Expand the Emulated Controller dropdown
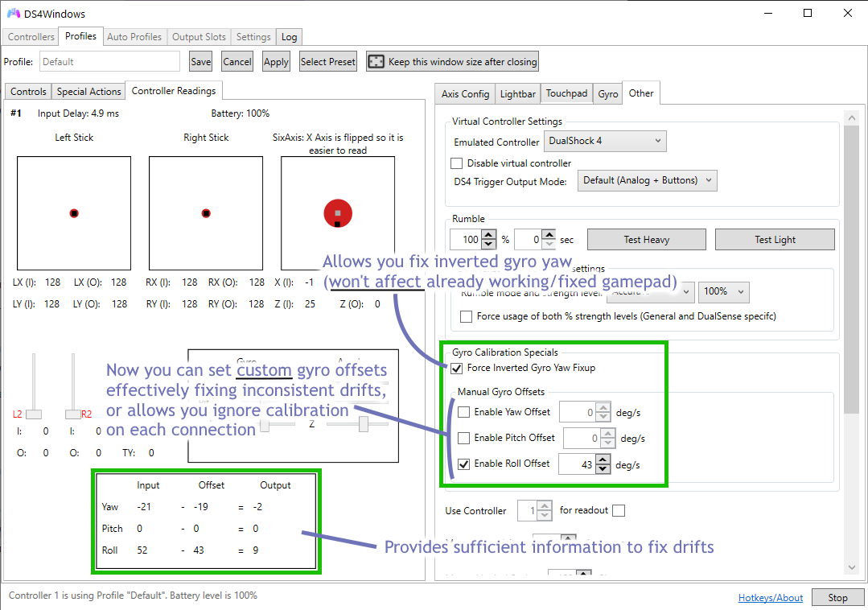 pos(605,141)
